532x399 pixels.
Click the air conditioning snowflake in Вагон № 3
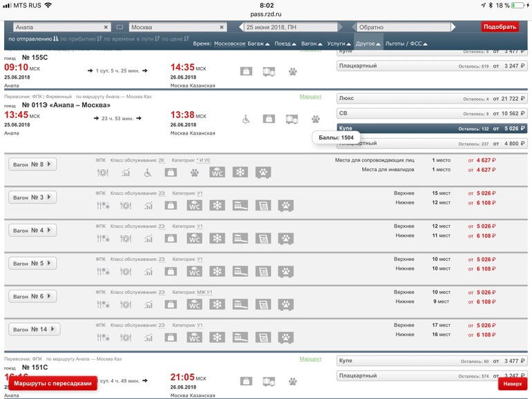[x=218, y=206]
